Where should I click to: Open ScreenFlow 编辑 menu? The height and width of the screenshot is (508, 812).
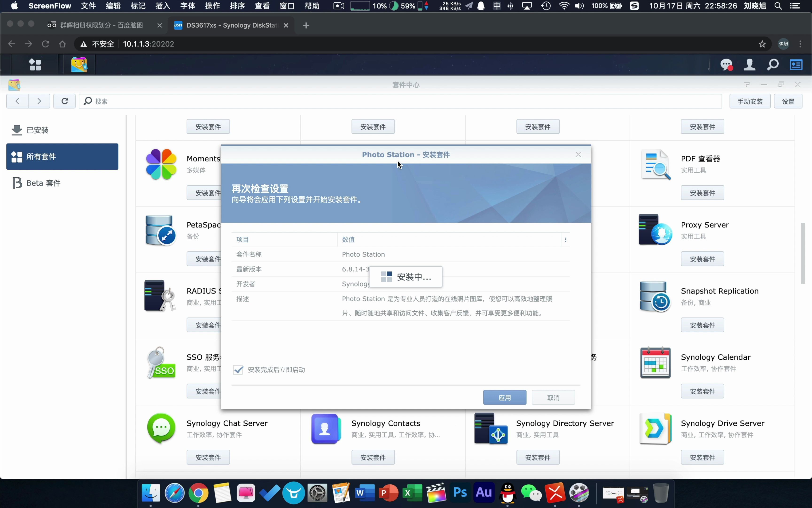[113, 6]
